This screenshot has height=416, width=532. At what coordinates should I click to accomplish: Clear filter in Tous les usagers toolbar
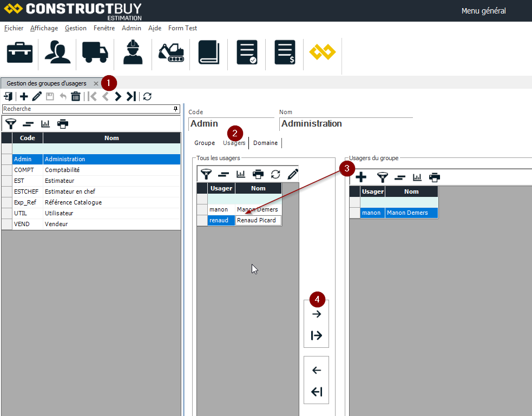coord(224,174)
